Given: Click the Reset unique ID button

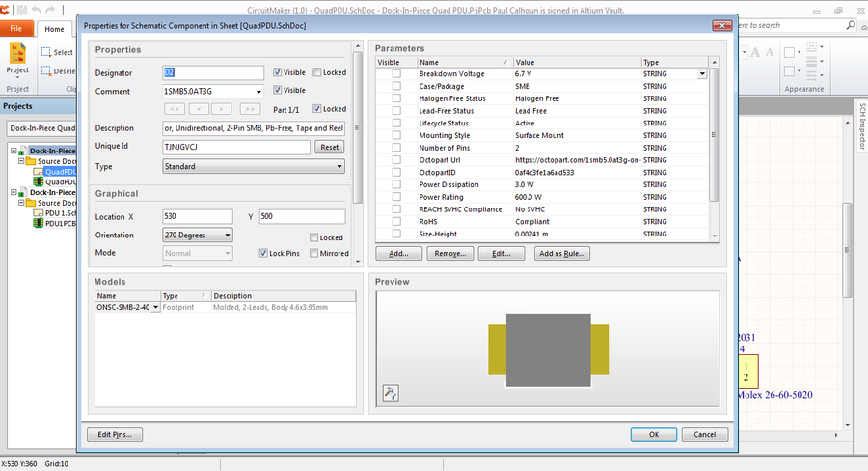Looking at the screenshot, I should coord(330,147).
